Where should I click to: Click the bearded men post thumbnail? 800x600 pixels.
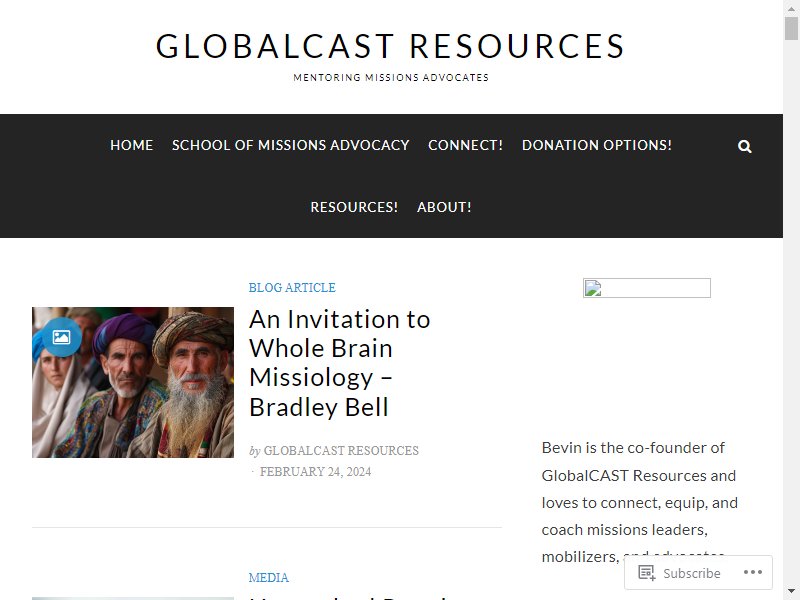coord(133,382)
